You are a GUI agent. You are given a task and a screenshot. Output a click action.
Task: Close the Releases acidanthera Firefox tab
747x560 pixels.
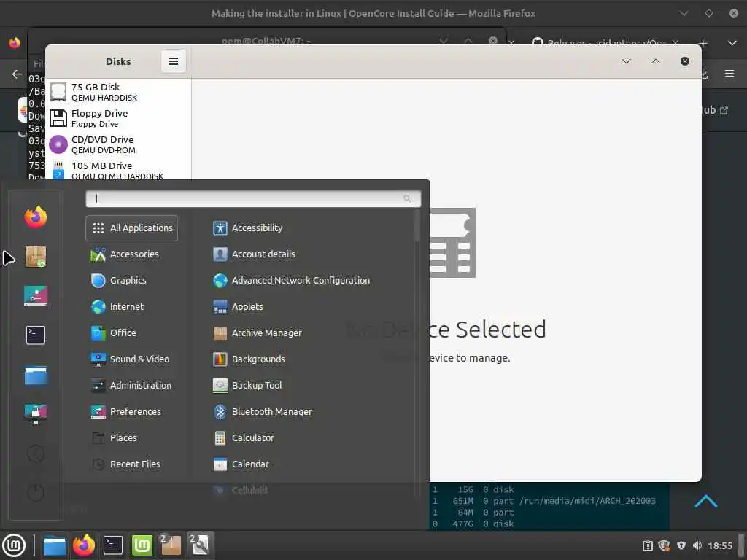pyautogui.click(x=675, y=43)
